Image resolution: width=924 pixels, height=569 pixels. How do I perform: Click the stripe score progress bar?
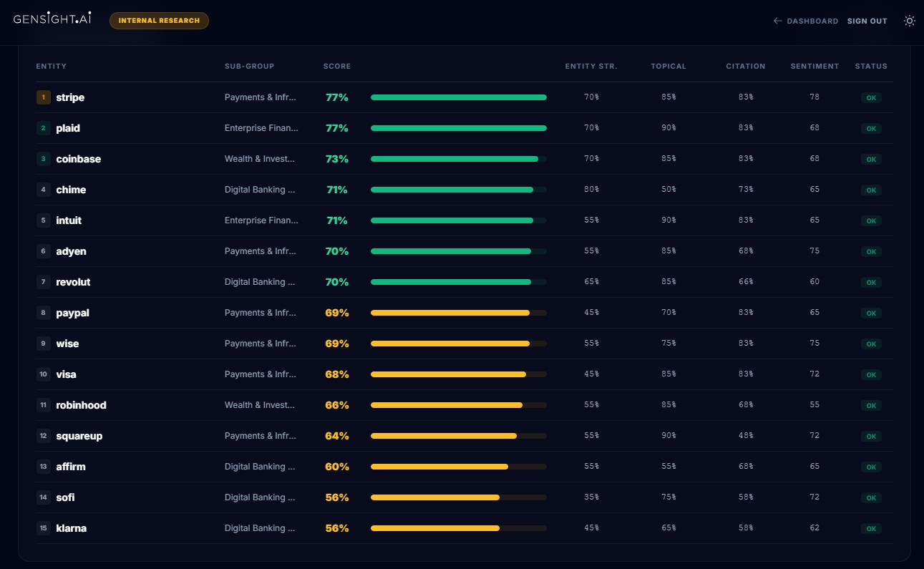[x=459, y=97]
